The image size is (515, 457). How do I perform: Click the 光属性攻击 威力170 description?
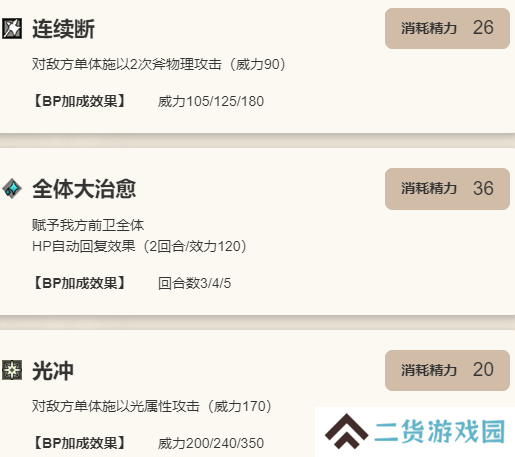[x=152, y=406]
